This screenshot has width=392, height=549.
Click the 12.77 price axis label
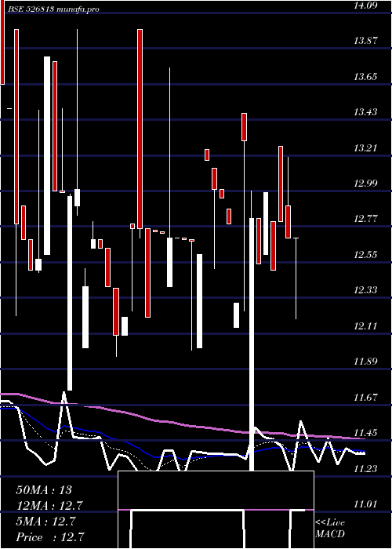click(x=366, y=219)
